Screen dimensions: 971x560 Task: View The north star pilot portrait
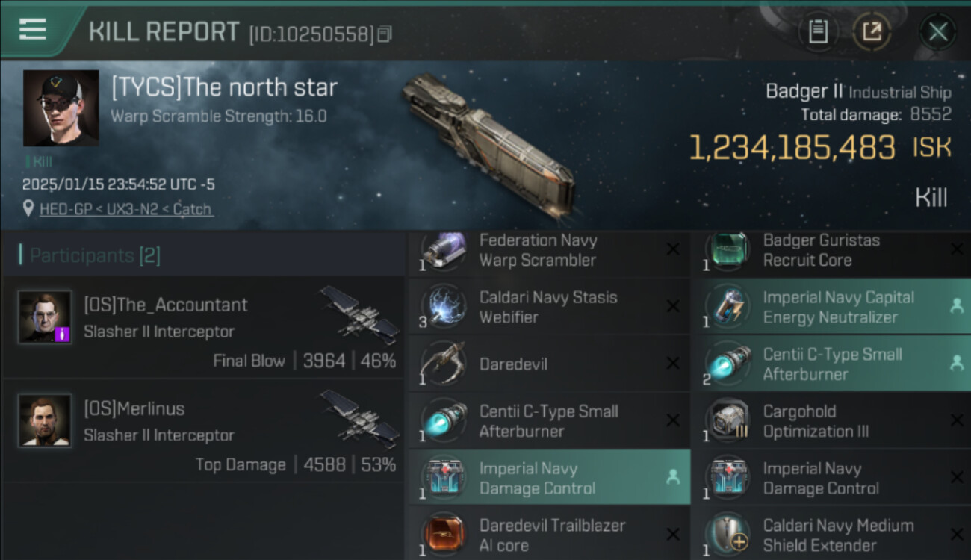click(x=61, y=108)
